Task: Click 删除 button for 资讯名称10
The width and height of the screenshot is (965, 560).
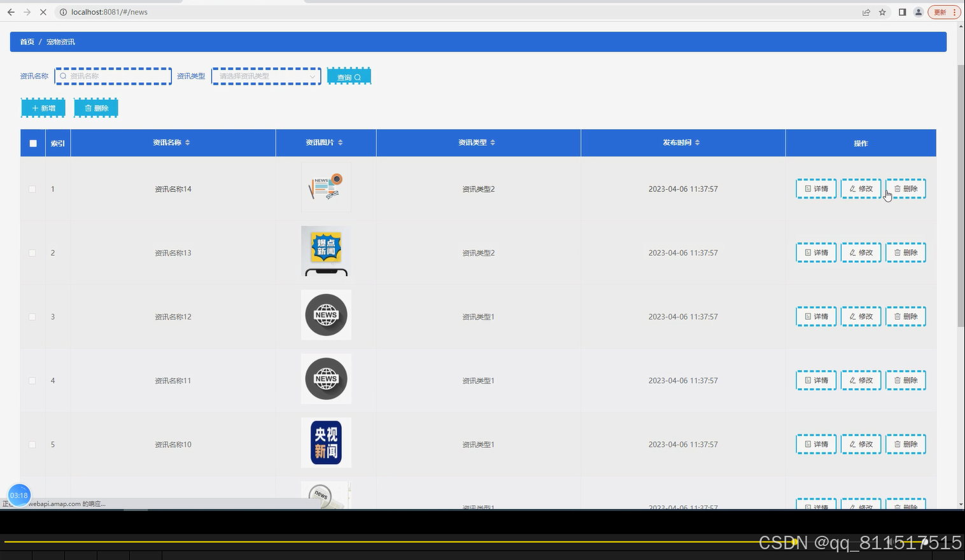Action: pyautogui.click(x=906, y=444)
